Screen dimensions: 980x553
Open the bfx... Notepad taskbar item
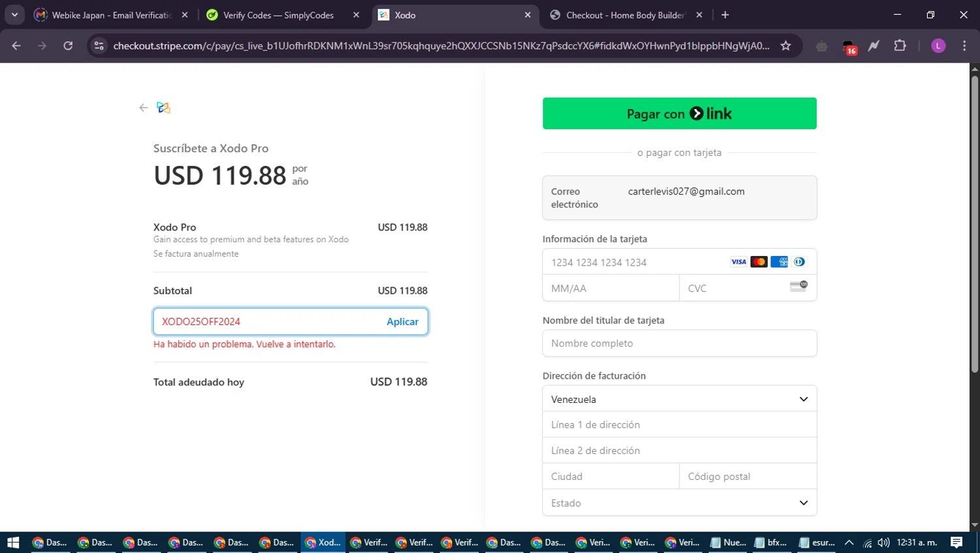(x=771, y=543)
